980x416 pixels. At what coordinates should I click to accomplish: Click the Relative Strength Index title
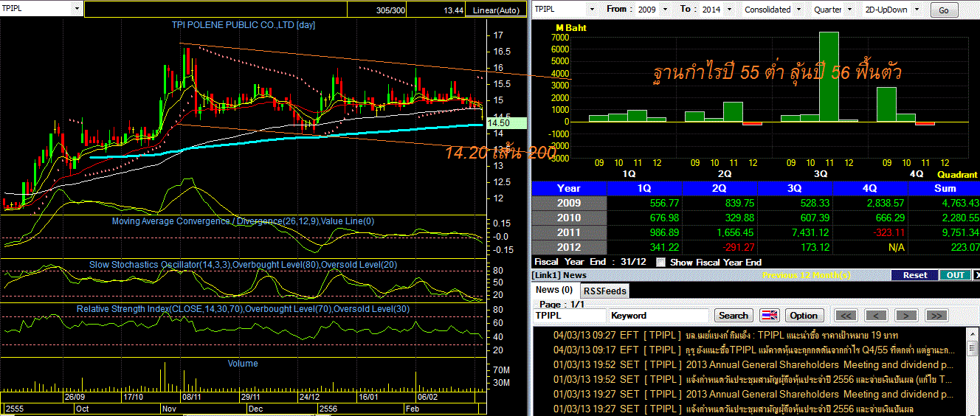click(243, 308)
